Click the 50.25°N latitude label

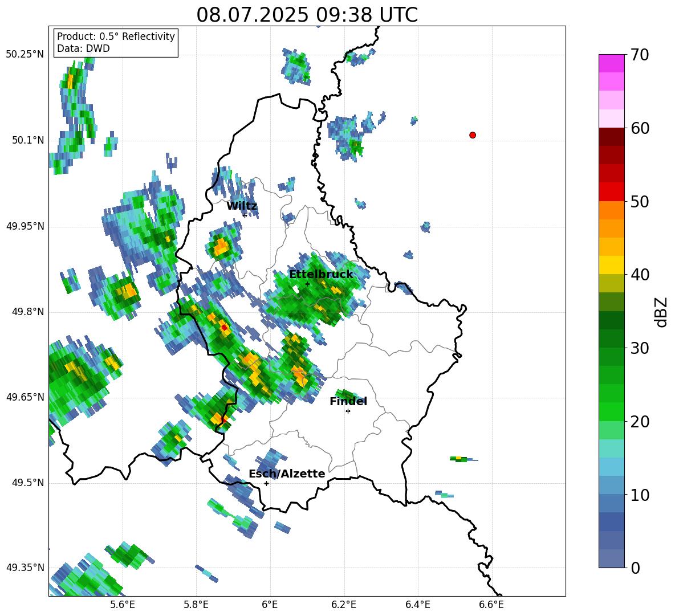25,55
